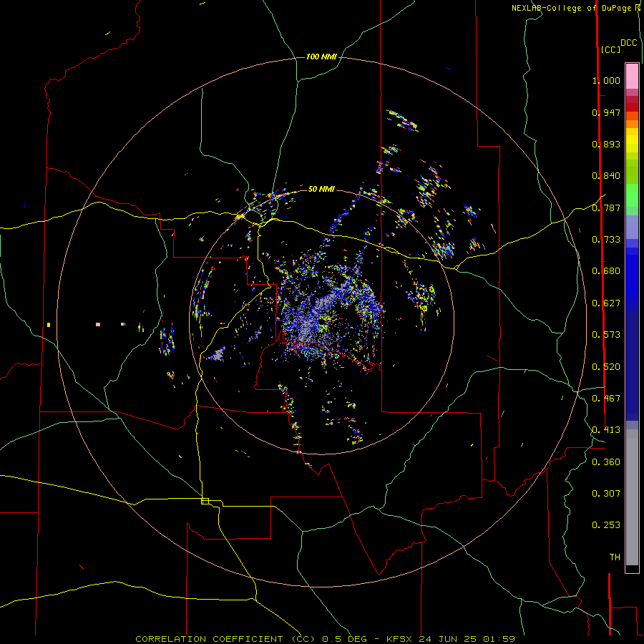Click the Correlation Coefficient KFSX caption text
Viewport: 644px width, 644px height.
pos(326,639)
